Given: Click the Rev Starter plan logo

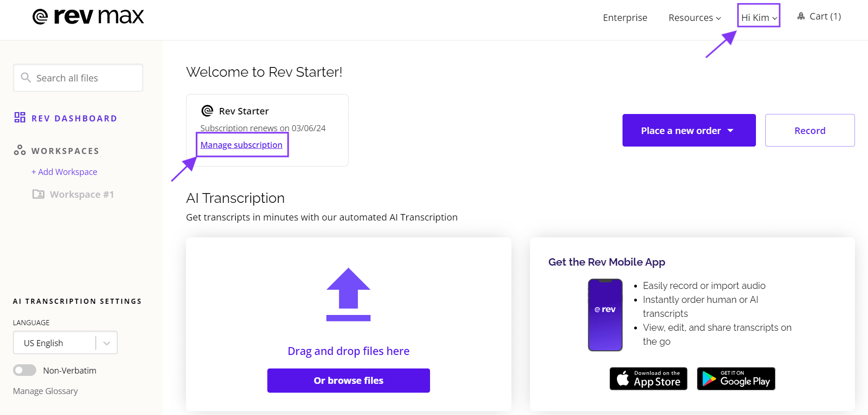Looking at the screenshot, I should [207, 111].
